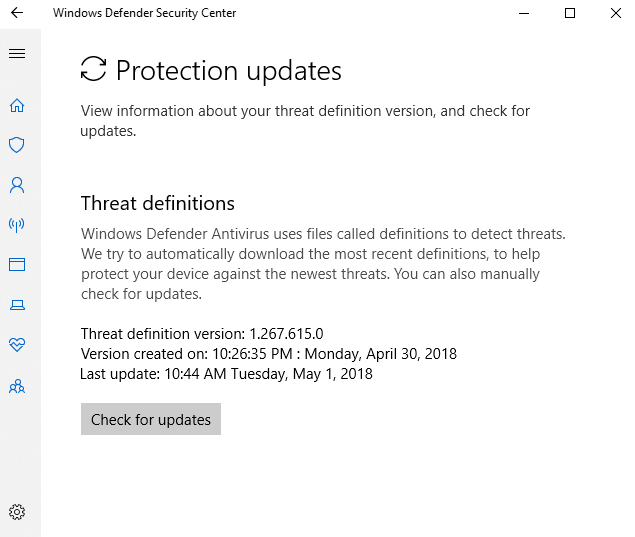Open Account protection person icon
The height and width of the screenshot is (537, 635).
coord(17,185)
